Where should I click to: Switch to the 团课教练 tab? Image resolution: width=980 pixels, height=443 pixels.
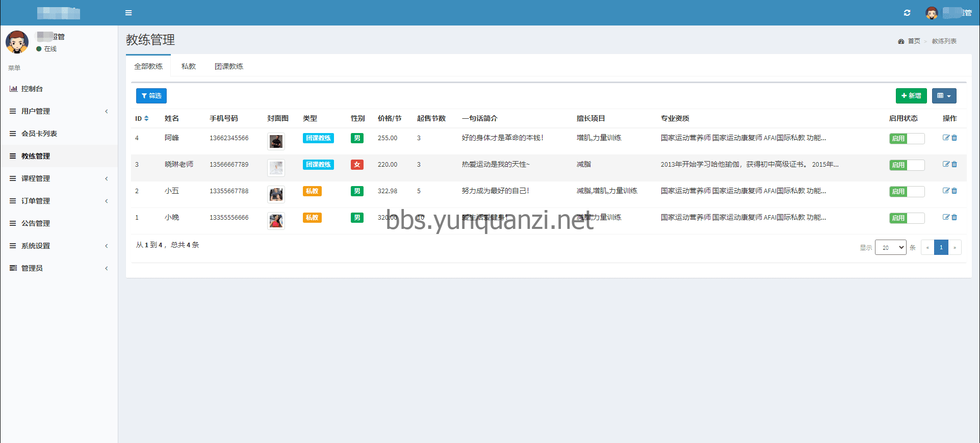228,66
